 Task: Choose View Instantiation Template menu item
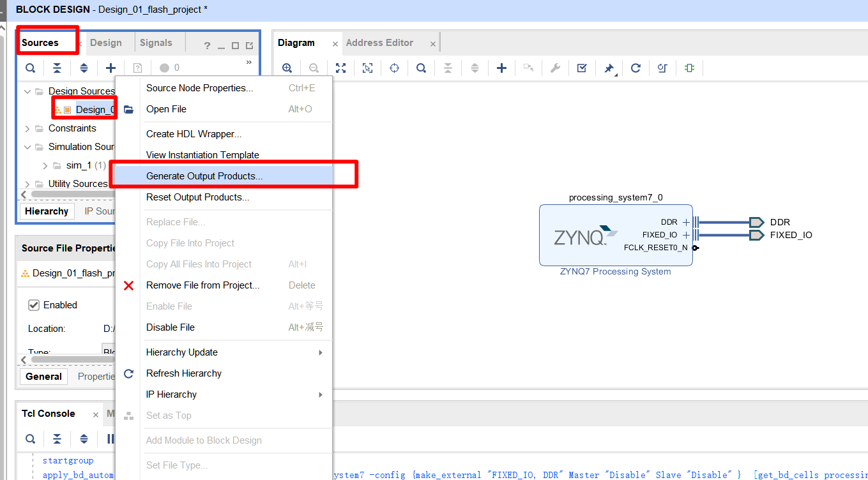[224, 155]
